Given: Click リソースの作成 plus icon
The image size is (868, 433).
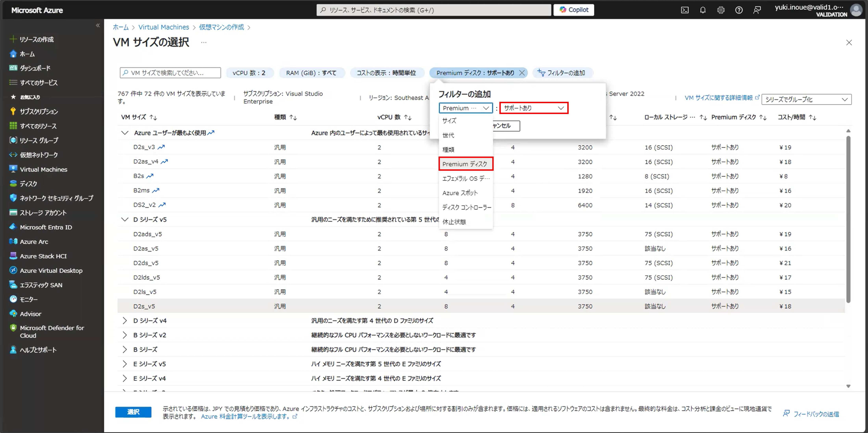Looking at the screenshot, I should click(13, 39).
